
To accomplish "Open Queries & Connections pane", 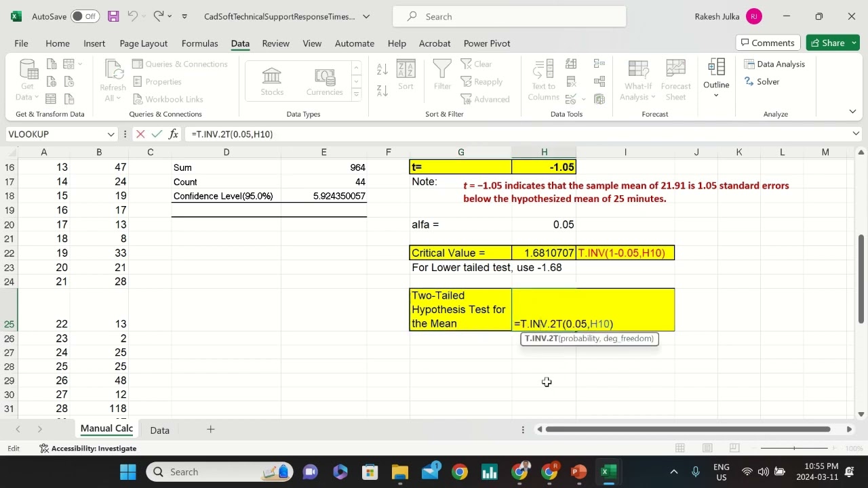I will pos(180,64).
